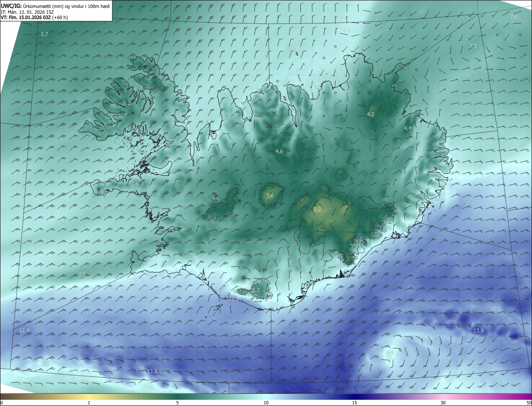Click the 'VT: Fim. 15.01.2026 03Z (+60 h)' line
532x406 pixels.
[x=34, y=17]
